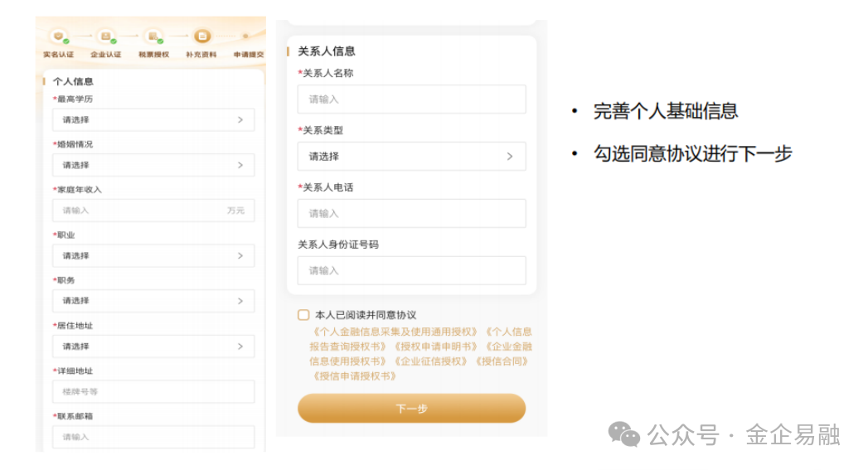The height and width of the screenshot is (470, 868).
Task: Open the 《授信申请授权书》 link
Action: [x=354, y=376]
